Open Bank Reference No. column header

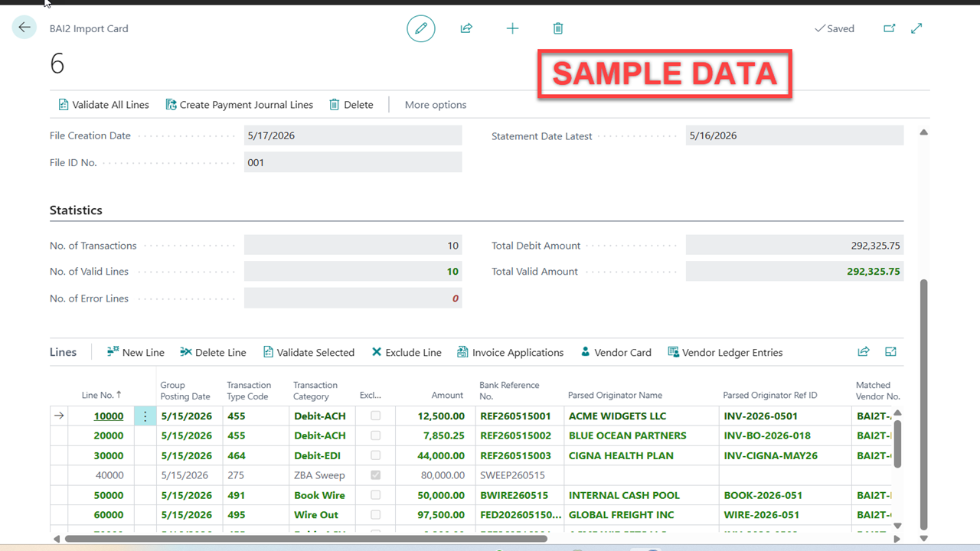[509, 391]
